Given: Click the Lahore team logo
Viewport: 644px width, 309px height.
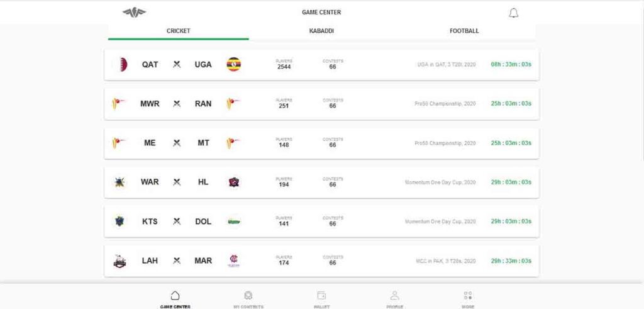Looking at the screenshot, I should coord(119,261).
